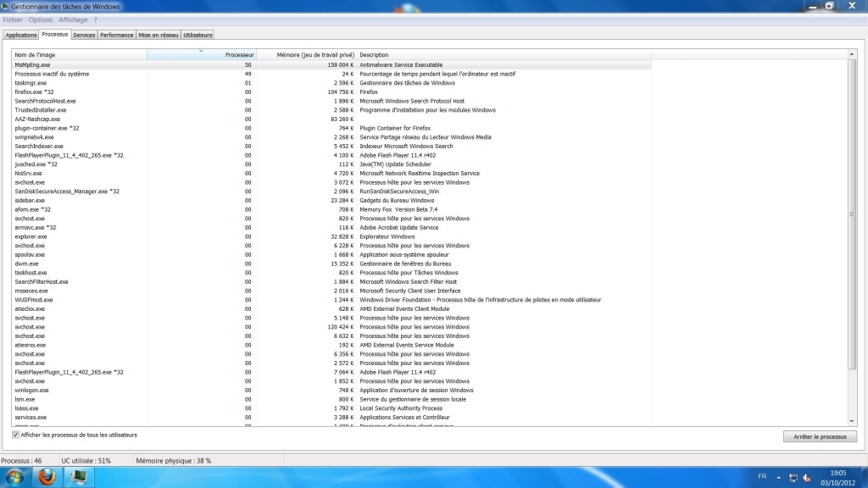The width and height of the screenshot is (868, 488).
Task: Open the Options menu
Action: [x=41, y=19]
